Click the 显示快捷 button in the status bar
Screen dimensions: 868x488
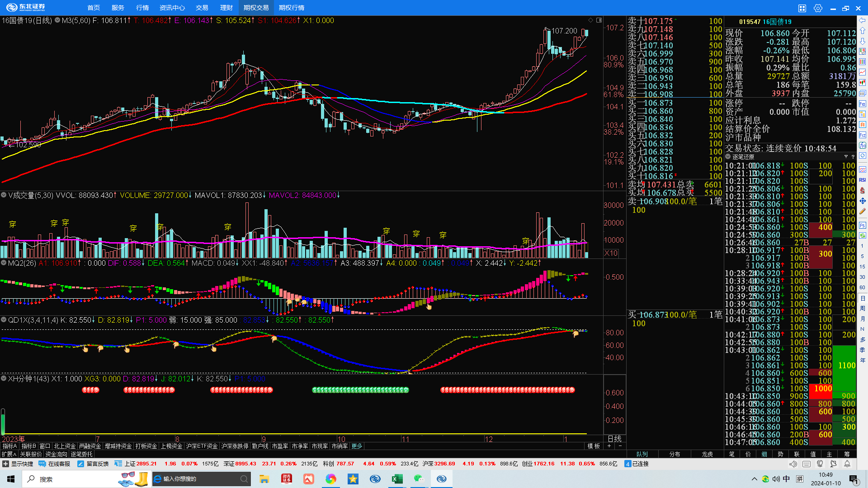pos(18,464)
